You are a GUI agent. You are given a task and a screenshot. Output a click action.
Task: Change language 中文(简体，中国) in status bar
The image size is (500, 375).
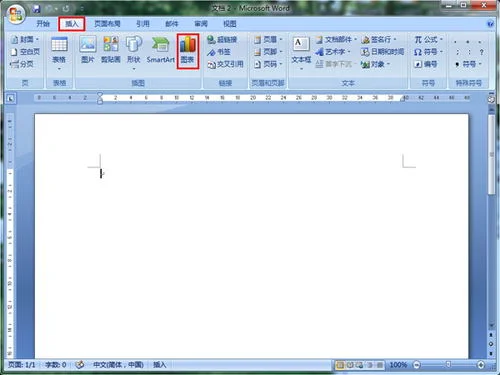[x=118, y=365]
